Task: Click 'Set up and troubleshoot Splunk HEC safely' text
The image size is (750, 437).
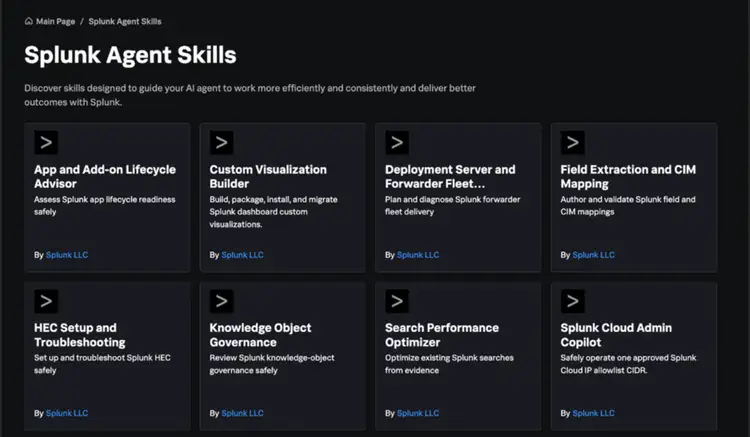Action: (102, 364)
